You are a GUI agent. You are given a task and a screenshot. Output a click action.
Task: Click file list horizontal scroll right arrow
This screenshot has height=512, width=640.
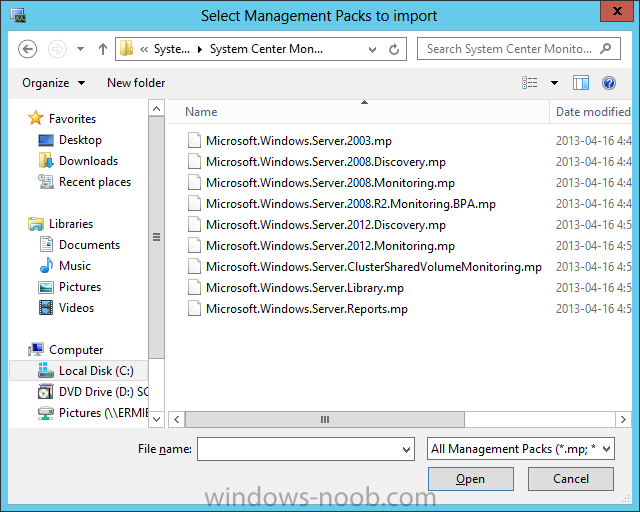pyautogui.click(x=623, y=419)
